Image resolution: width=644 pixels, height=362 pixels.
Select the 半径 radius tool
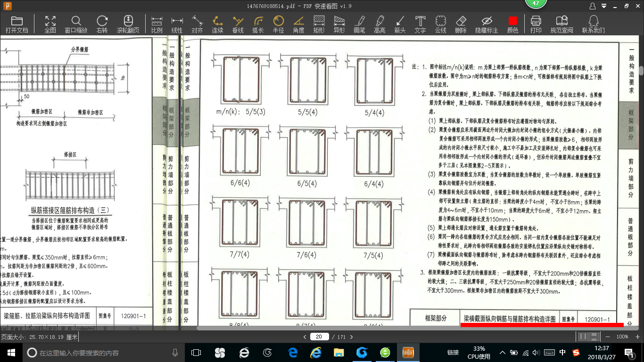278,24
